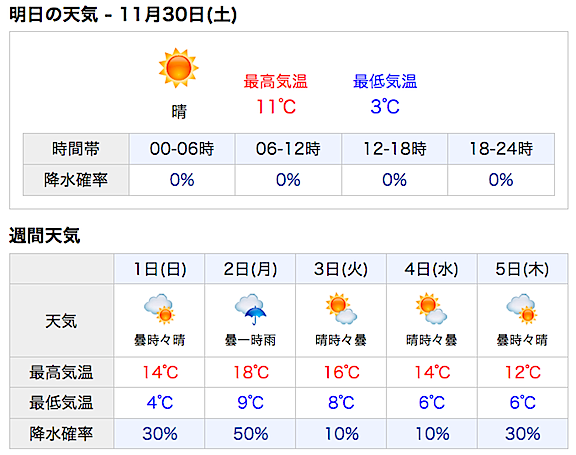Select the 18-24時 time slot header
This screenshot has width=576, height=455.
click(x=501, y=149)
